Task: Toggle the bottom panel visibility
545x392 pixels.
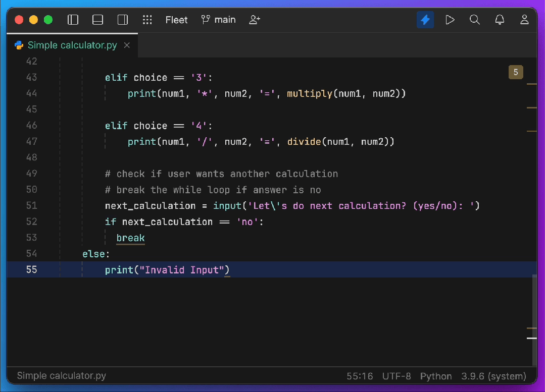Action: click(97, 20)
